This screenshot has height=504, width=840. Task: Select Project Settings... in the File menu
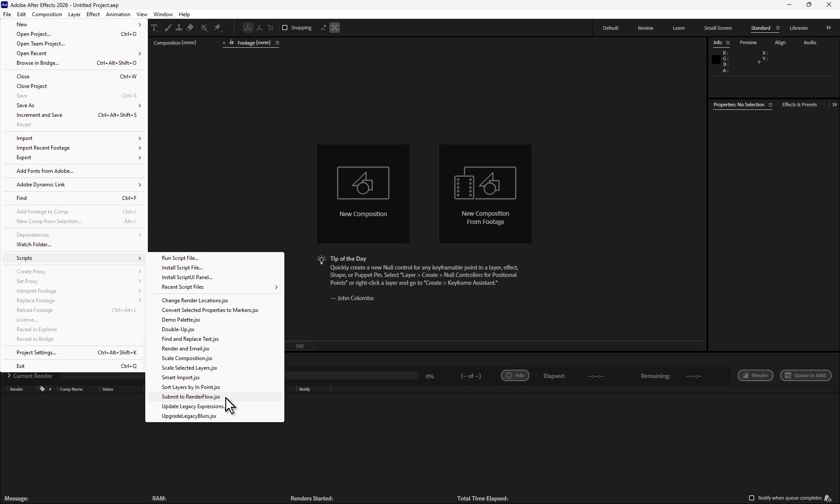[x=73, y=353]
